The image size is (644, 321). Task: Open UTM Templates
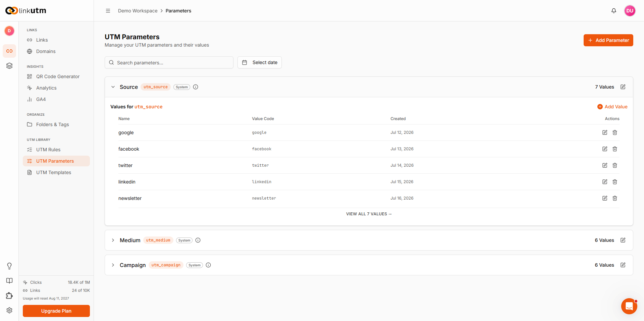coord(56,172)
